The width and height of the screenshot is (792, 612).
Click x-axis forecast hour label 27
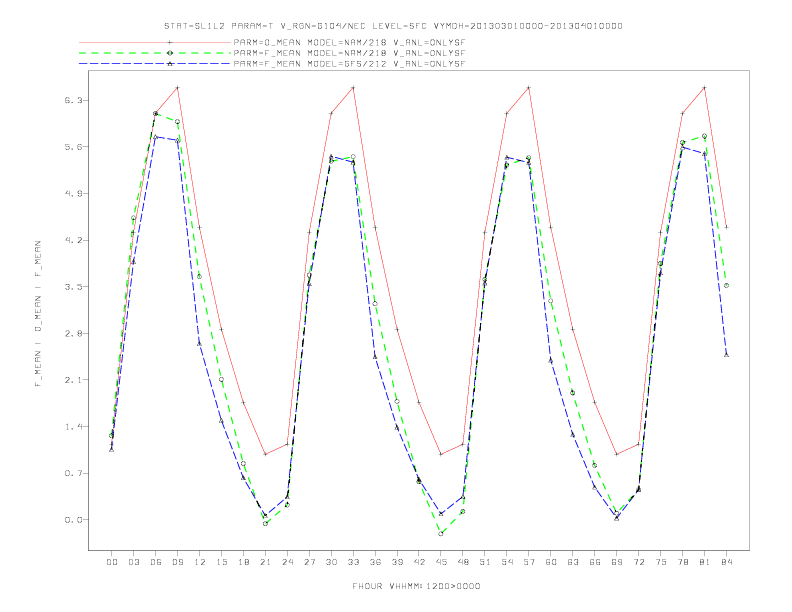click(309, 562)
